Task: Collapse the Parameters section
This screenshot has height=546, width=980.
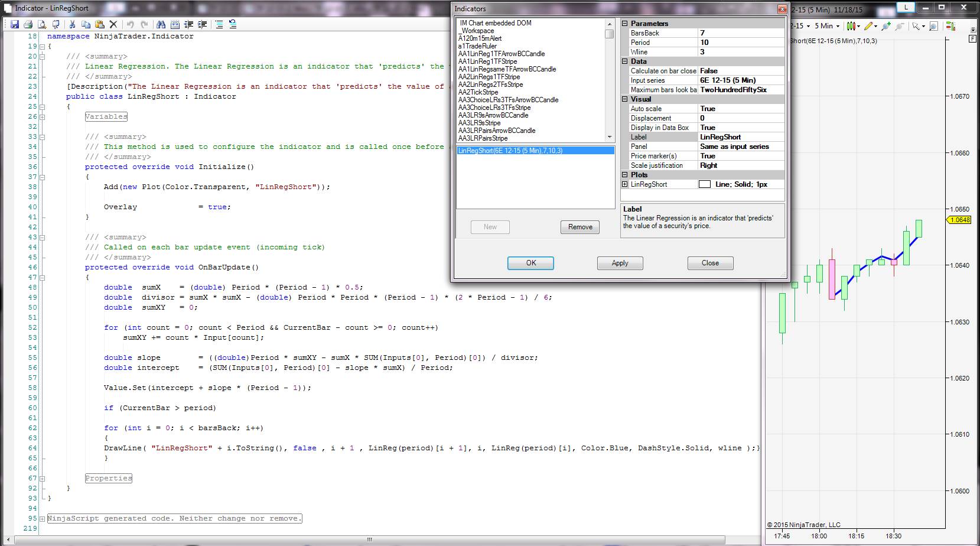Action: pos(625,24)
